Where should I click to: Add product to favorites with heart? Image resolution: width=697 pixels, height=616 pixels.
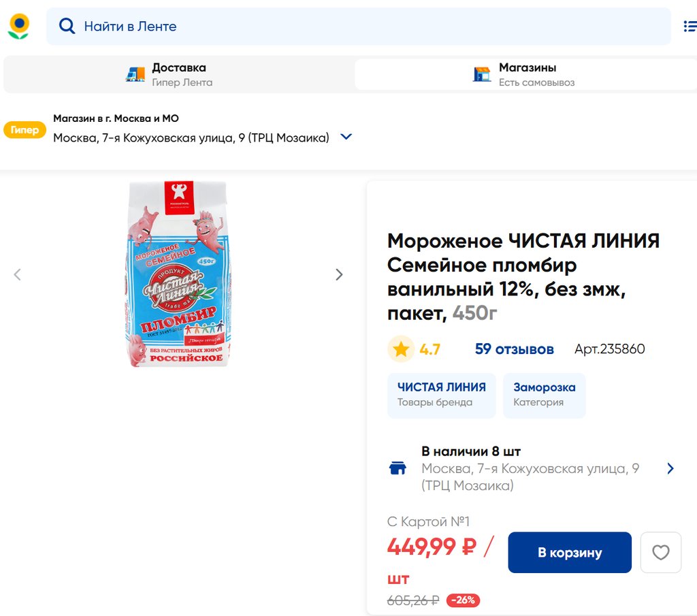pyautogui.click(x=660, y=552)
